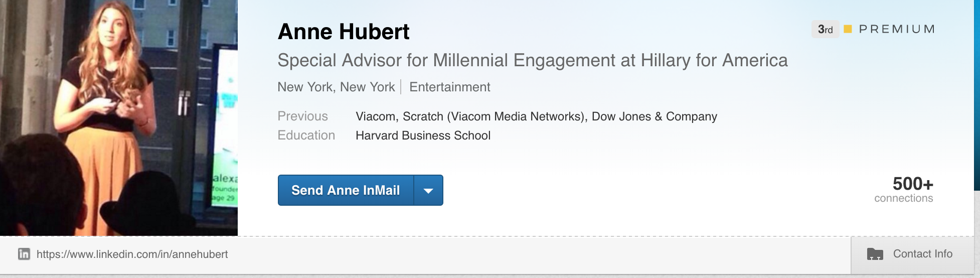Click the Contact Info card icon
The height and width of the screenshot is (278, 980).
click(x=875, y=254)
